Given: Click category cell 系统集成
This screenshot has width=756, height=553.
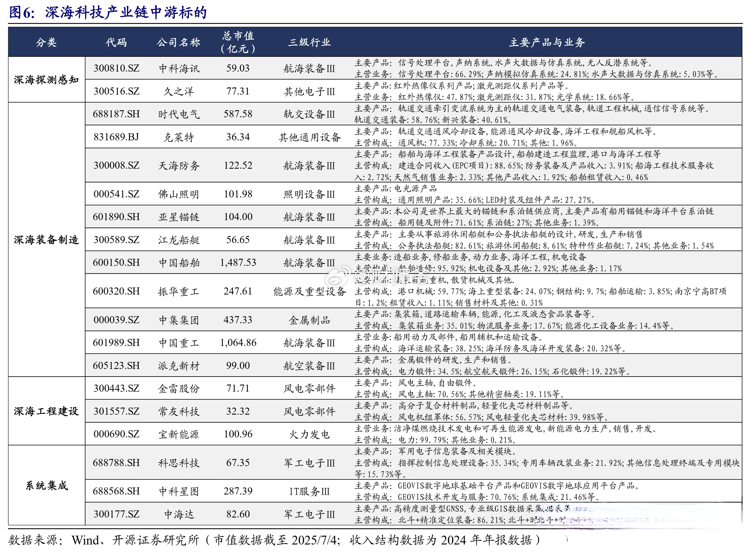Looking at the screenshot, I should point(47,485).
